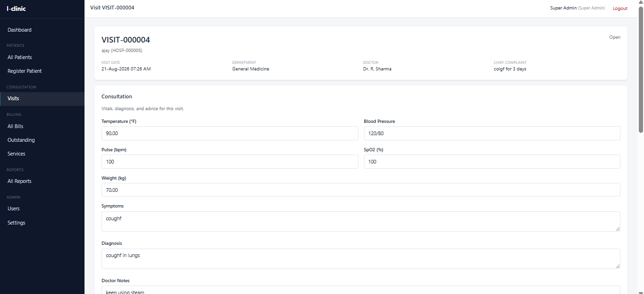
Task: Focus the Diagnosis text area
Action: tap(361, 259)
